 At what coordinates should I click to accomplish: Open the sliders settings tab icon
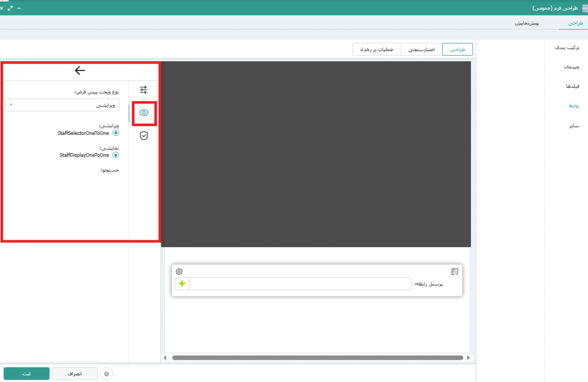coord(144,89)
